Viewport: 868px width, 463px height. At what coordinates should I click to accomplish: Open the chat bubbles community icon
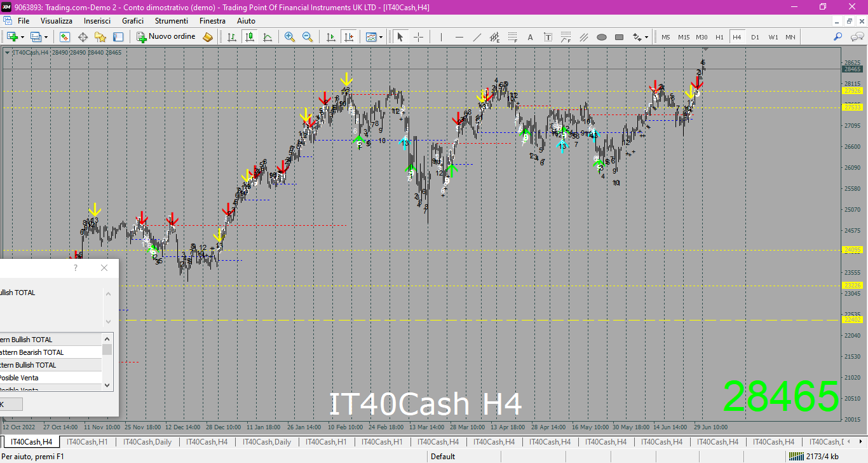[856, 37]
